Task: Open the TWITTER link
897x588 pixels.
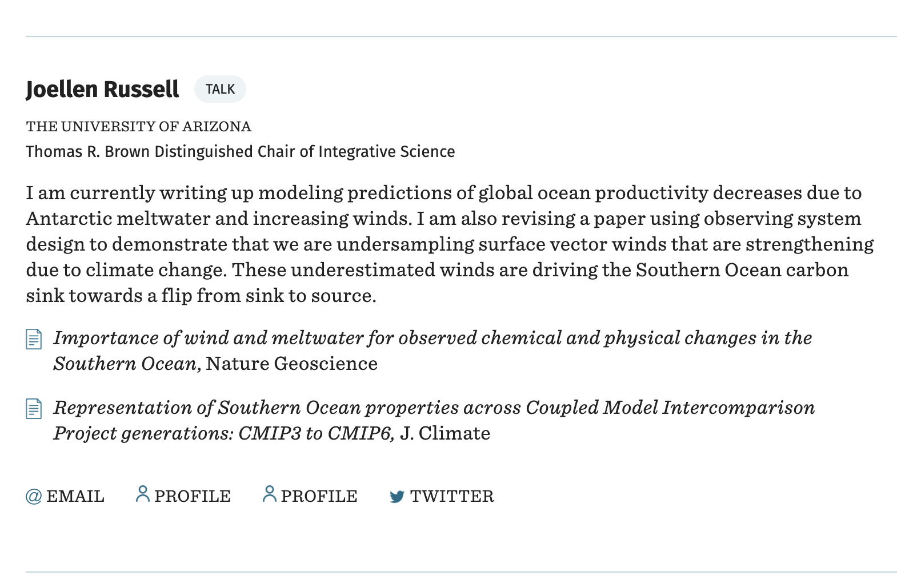Action: [442, 496]
